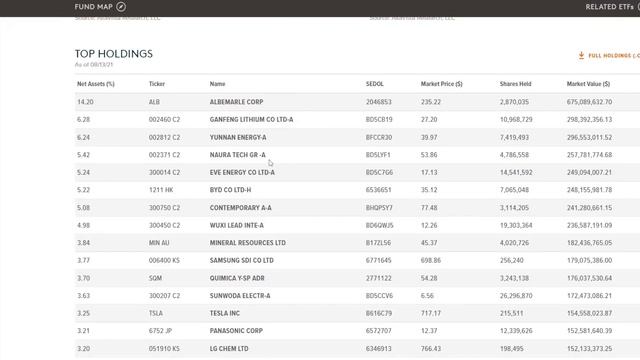
Task: Click the SQM ticker cell
Action: click(155, 278)
